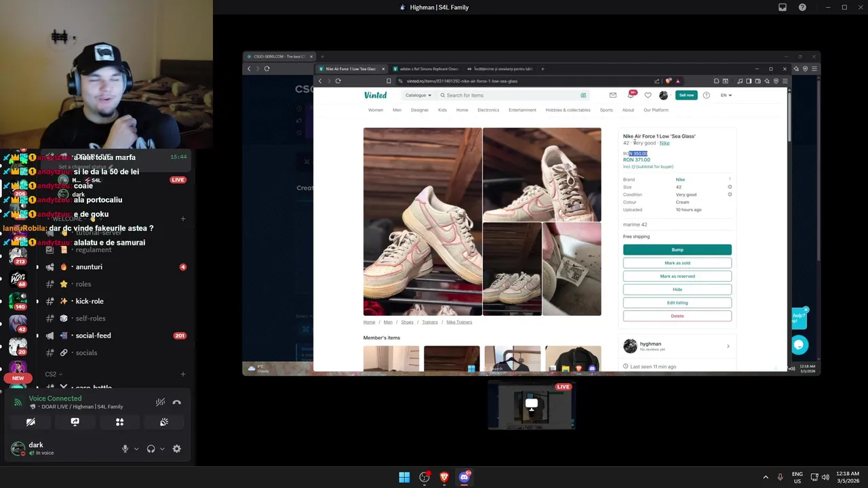Screen dimensions: 868x488
Task: Close the chat help bubble
Action: pos(806,310)
